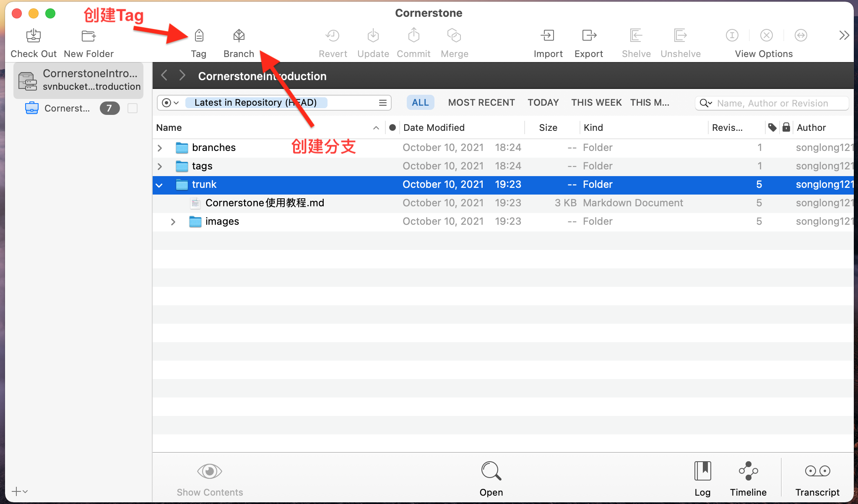This screenshot has height=504, width=858.
Task: Open Latest in Repository (HEAD) list menu
Action: click(382, 103)
